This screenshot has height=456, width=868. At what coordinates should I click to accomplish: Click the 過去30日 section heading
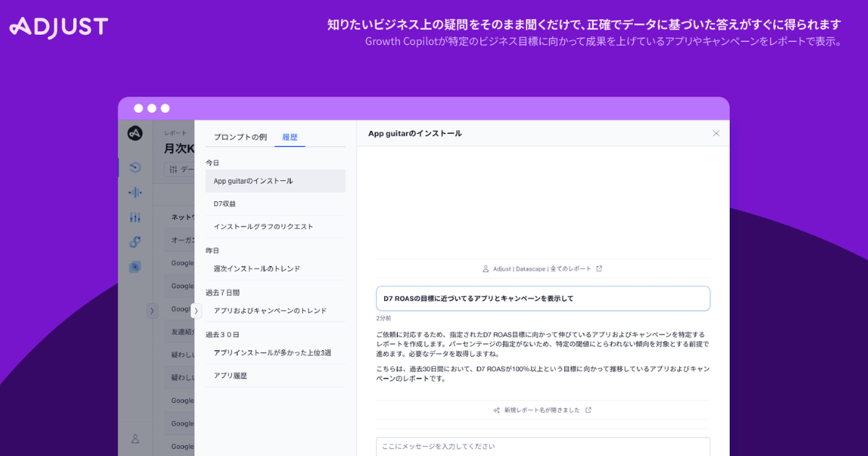point(222,334)
